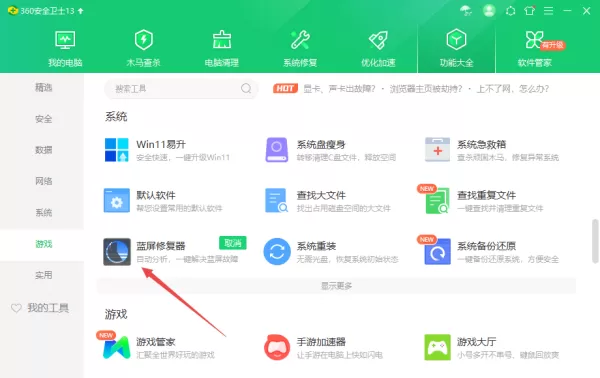This screenshot has width=600, height=378.
Task: Select 数据 category in sidebar
Action: (x=43, y=150)
